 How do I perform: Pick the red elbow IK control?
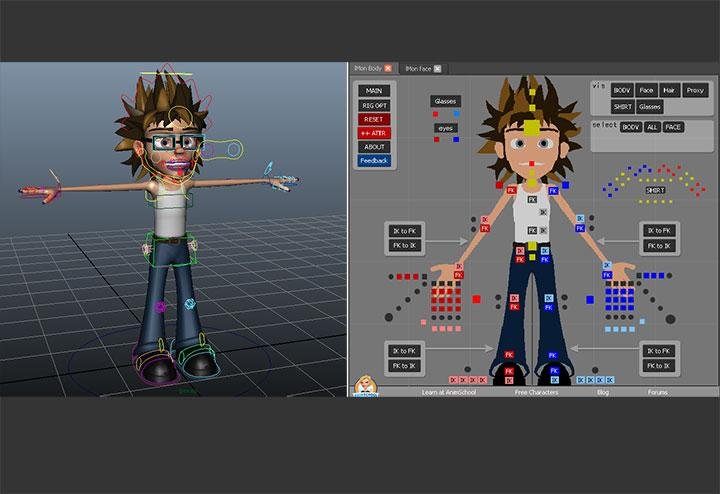point(484,220)
